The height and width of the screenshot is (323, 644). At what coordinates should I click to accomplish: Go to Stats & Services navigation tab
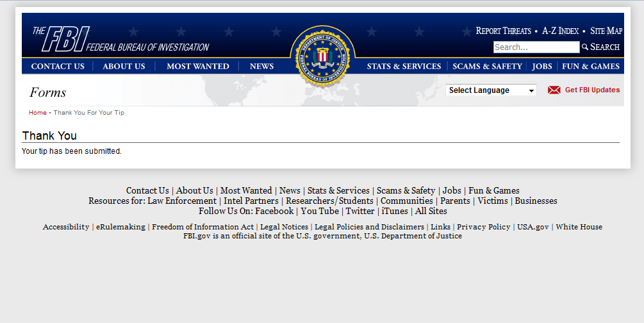click(404, 66)
